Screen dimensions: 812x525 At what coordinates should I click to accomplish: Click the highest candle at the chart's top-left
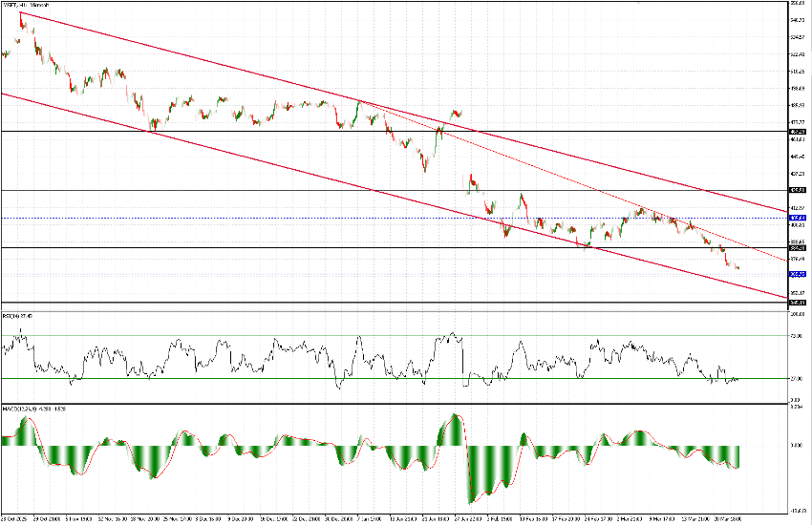tap(21, 16)
